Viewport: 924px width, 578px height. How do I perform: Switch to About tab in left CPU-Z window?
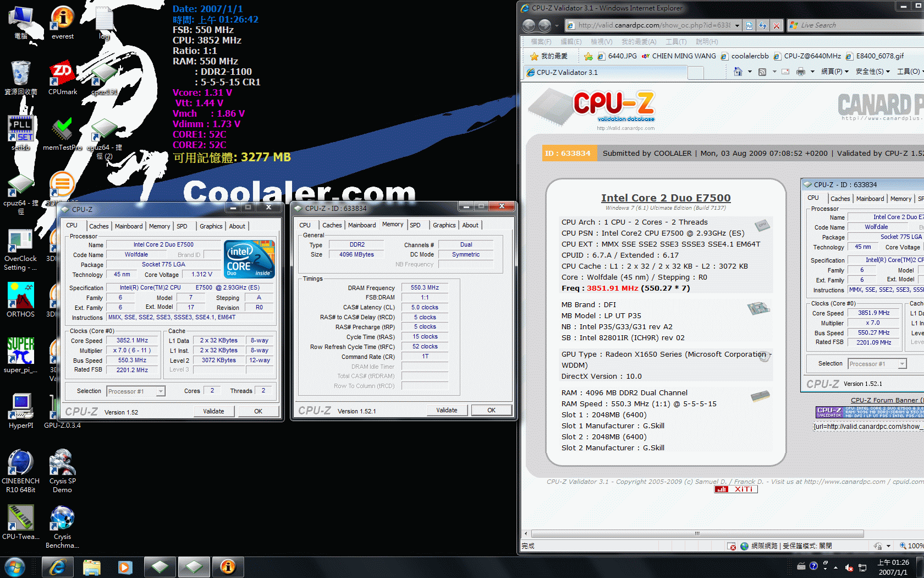click(x=237, y=226)
